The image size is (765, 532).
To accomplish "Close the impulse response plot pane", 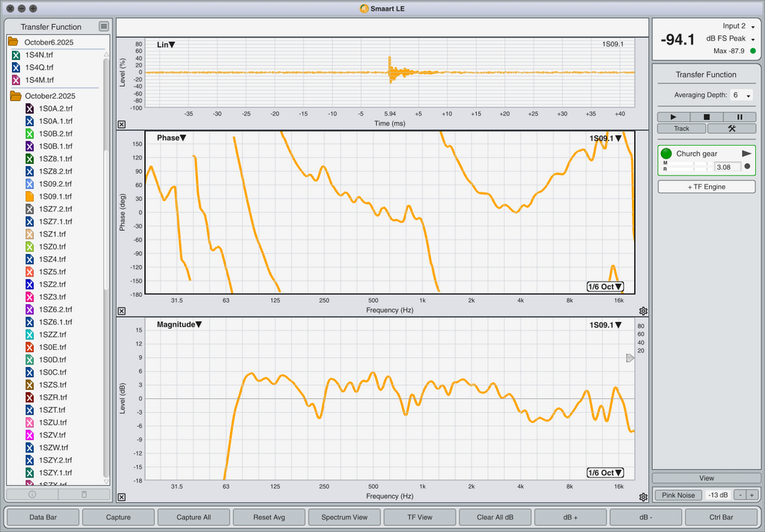I will (122, 125).
